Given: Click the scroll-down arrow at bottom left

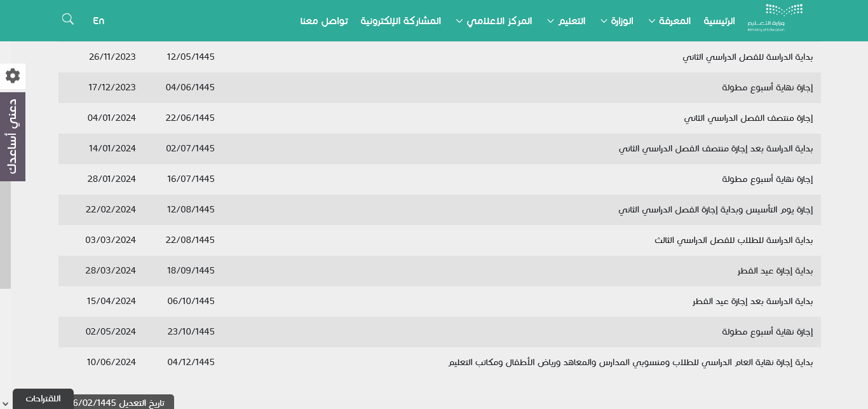Looking at the screenshot, I should (5, 404).
